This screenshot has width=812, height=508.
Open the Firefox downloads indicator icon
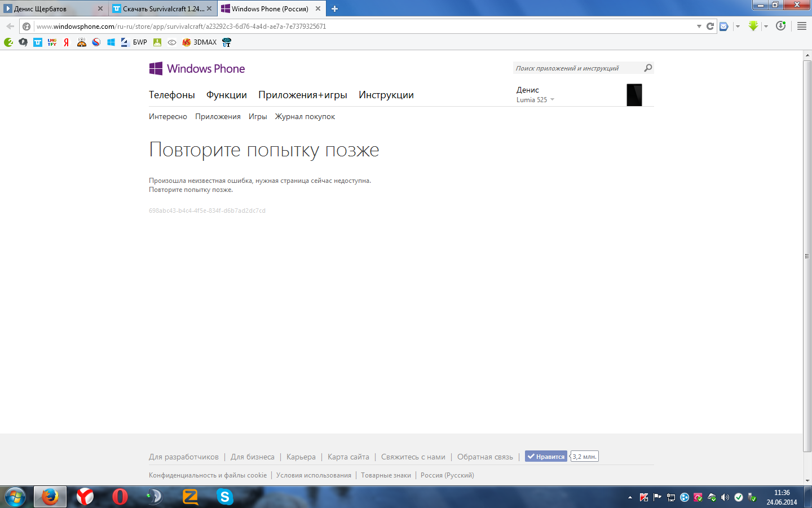coord(780,26)
